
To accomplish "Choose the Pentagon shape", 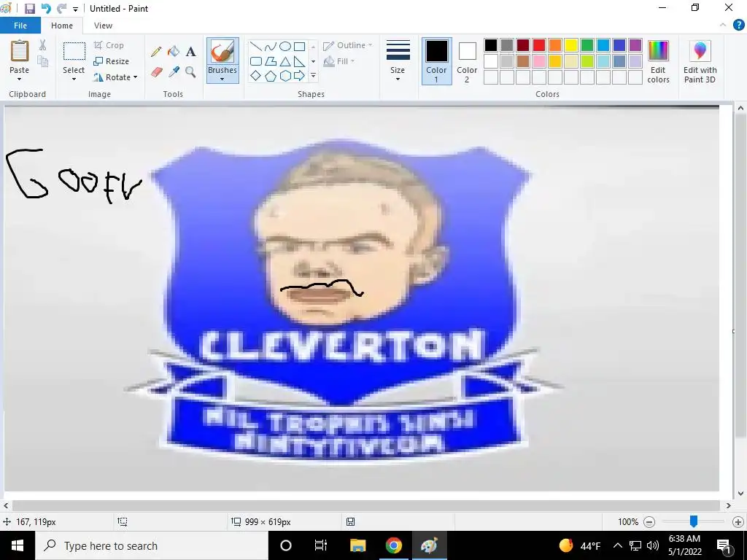I will [x=270, y=76].
